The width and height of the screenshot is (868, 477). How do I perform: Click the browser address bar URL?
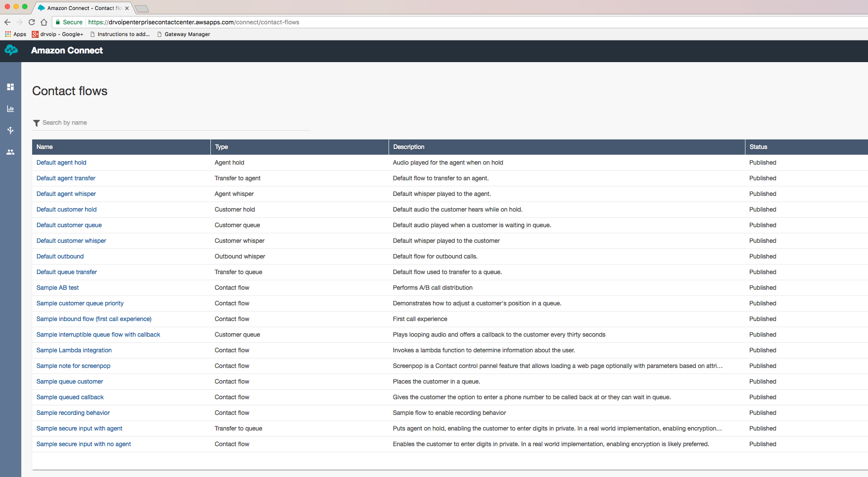tap(193, 22)
